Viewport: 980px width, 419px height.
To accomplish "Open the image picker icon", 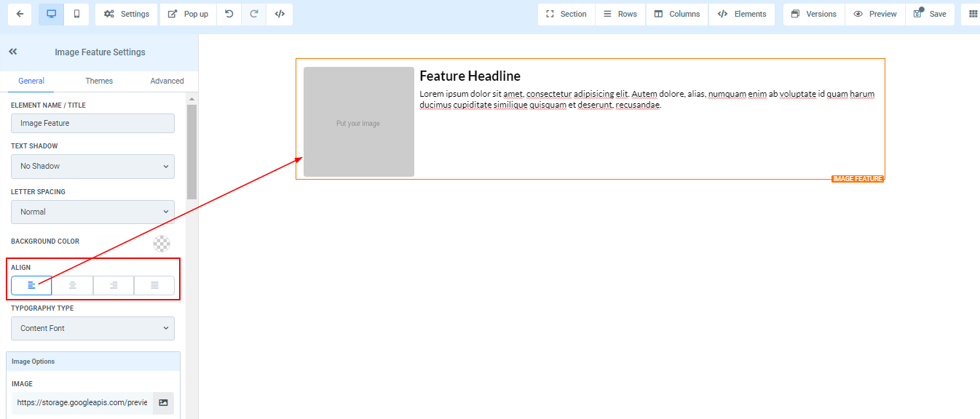I will tap(163, 402).
